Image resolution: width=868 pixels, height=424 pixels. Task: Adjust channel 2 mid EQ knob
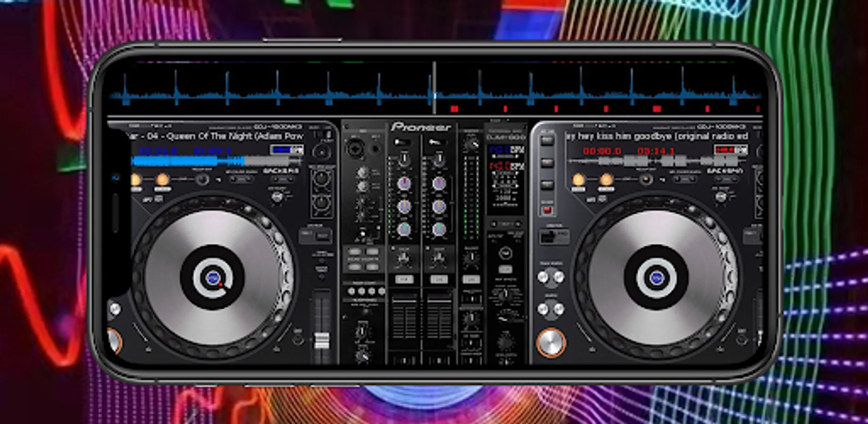tap(438, 206)
